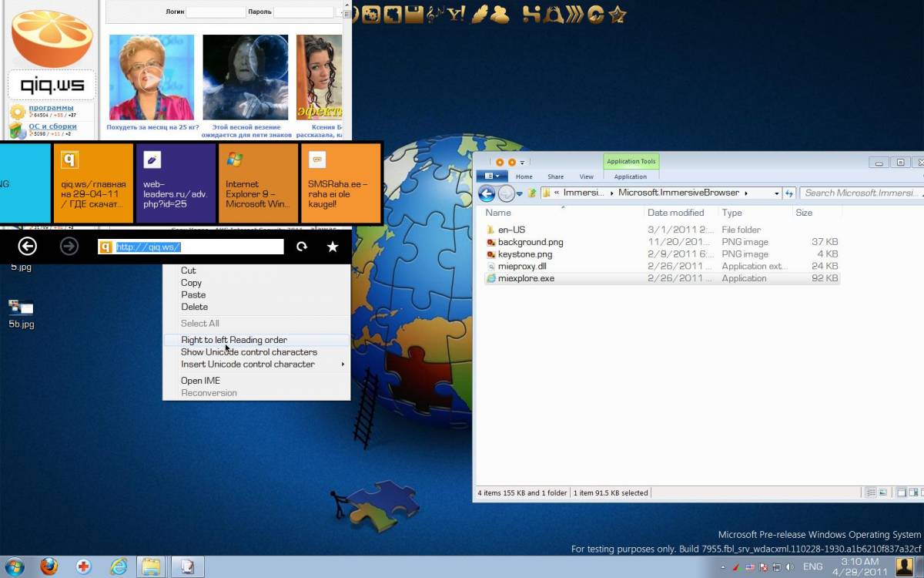Open ОС и сборки link

click(52, 126)
